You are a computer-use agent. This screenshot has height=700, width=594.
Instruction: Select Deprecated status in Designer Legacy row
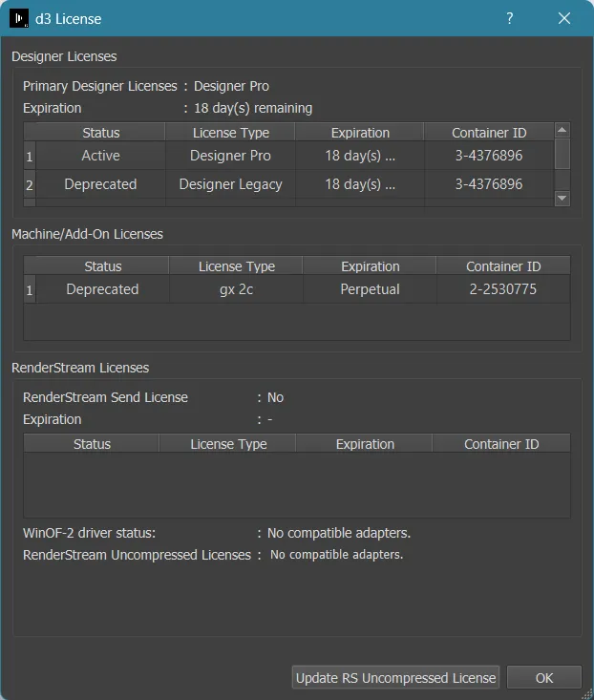(x=101, y=184)
